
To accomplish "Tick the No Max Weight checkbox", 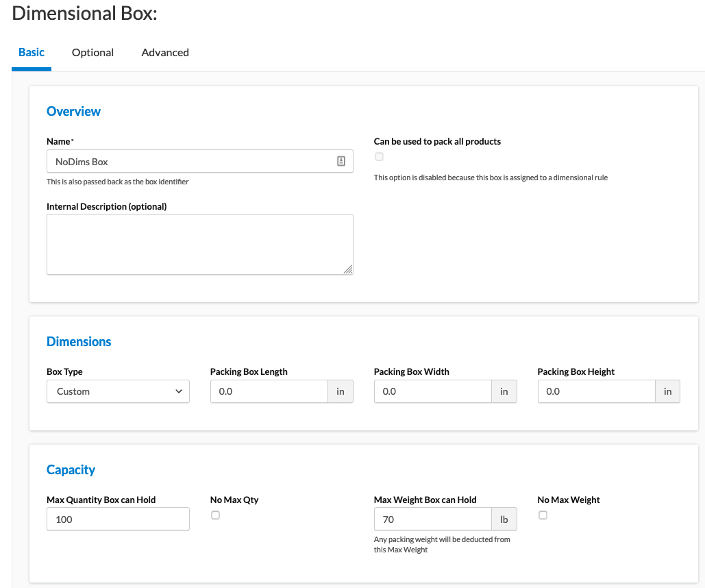I will tap(543, 515).
